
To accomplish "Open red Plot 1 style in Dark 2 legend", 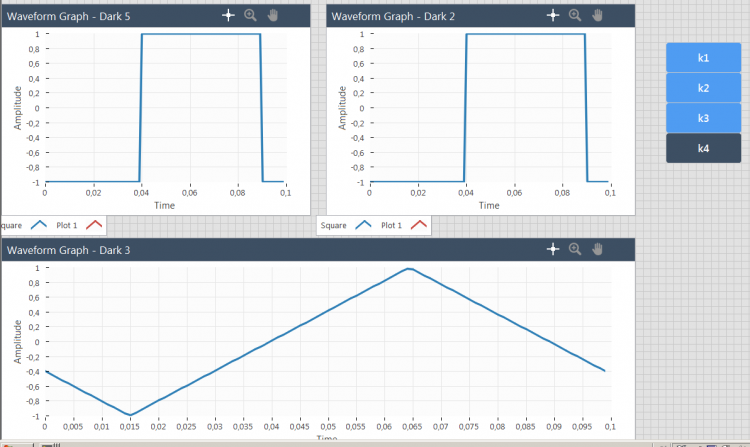I will (x=419, y=225).
